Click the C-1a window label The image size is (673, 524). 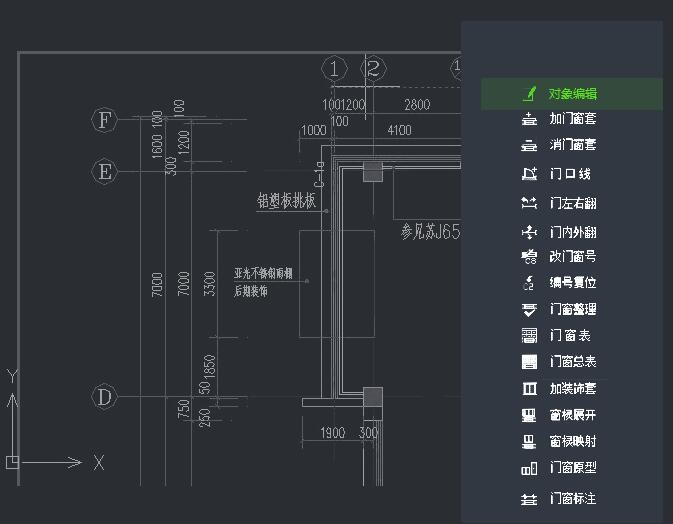click(319, 174)
